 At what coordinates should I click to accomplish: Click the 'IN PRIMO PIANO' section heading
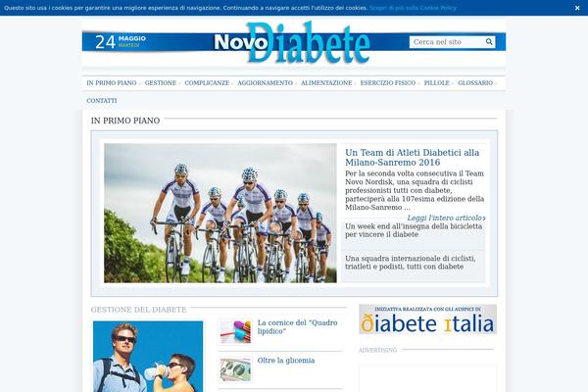pos(125,121)
